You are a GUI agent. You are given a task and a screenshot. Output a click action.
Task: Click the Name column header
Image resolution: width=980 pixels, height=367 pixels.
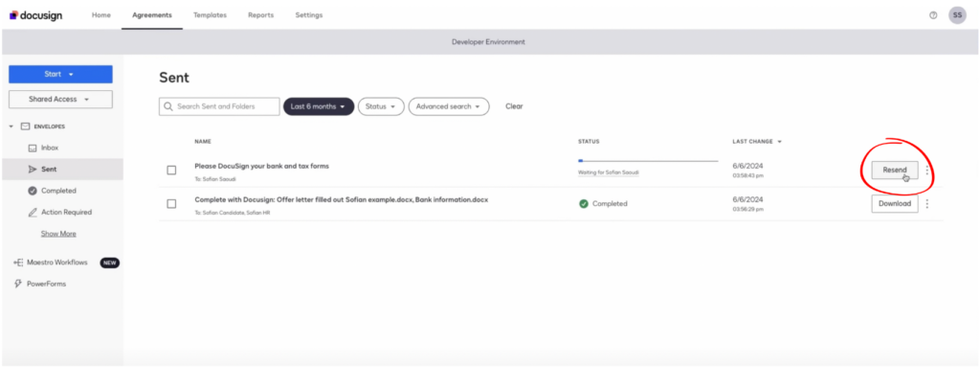[x=203, y=142]
